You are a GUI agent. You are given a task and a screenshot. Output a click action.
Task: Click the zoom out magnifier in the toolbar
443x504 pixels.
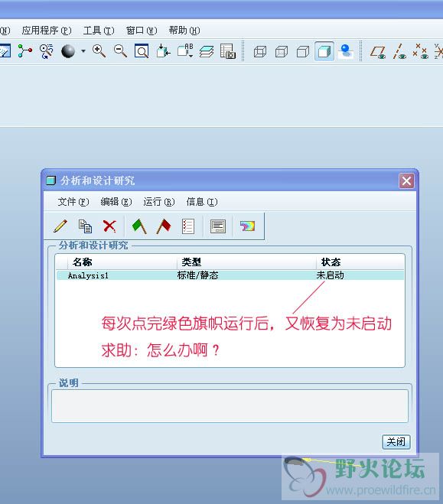pos(121,51)
